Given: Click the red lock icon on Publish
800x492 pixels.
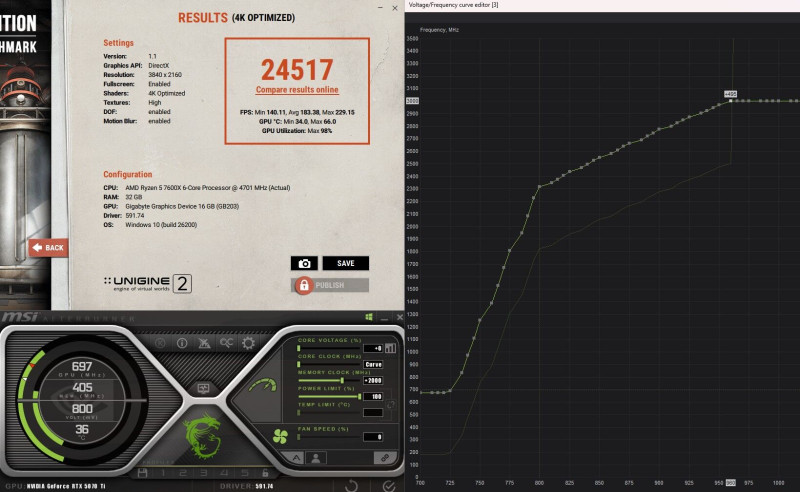Looking at the screenshot, I should pos(304,285).
